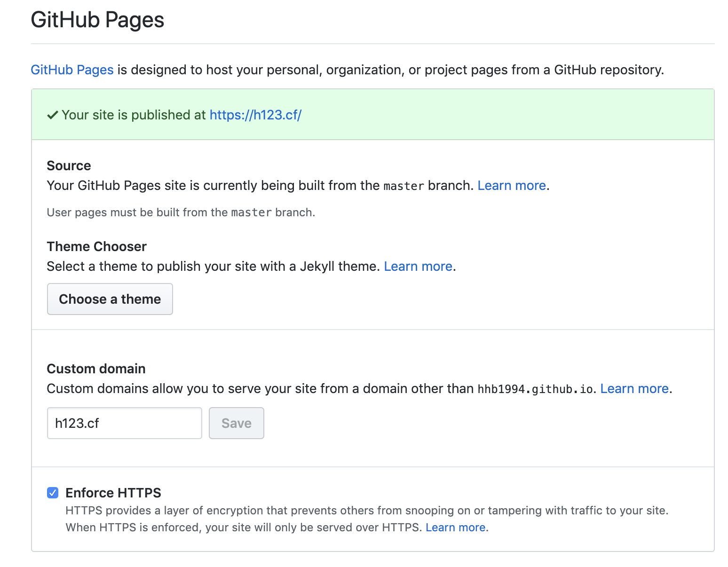Open Learn more link in Source section
The image size is (728, 567).
pos(512,186)
